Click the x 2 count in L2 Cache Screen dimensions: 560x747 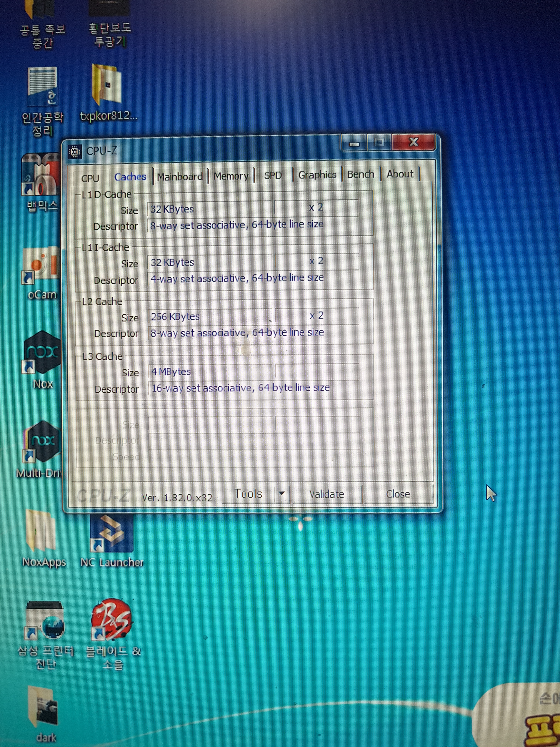317,315
